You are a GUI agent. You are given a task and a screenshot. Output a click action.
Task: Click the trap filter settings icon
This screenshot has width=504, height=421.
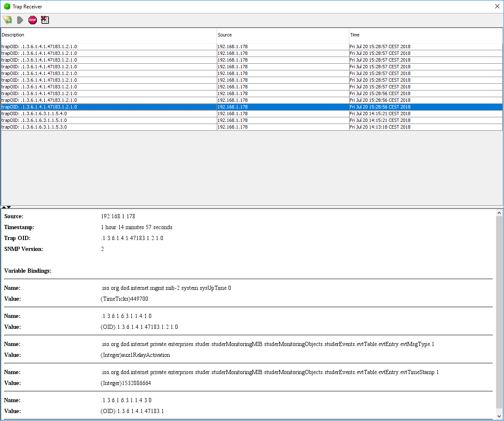[7, 20]
